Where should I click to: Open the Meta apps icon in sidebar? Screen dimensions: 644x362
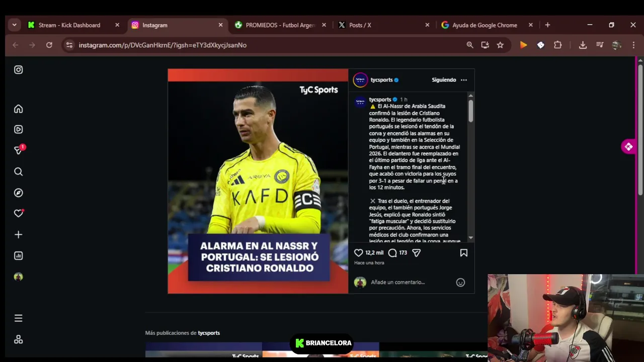point(19,339)
